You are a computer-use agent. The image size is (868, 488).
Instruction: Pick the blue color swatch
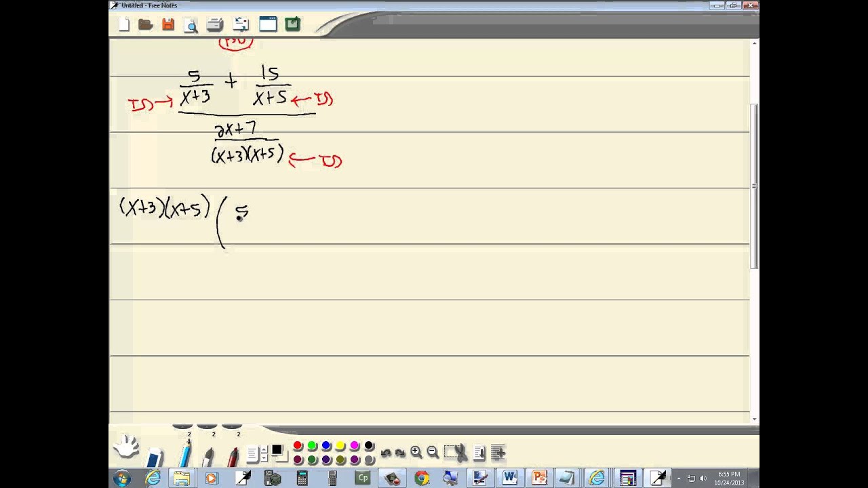coord(326,445)
